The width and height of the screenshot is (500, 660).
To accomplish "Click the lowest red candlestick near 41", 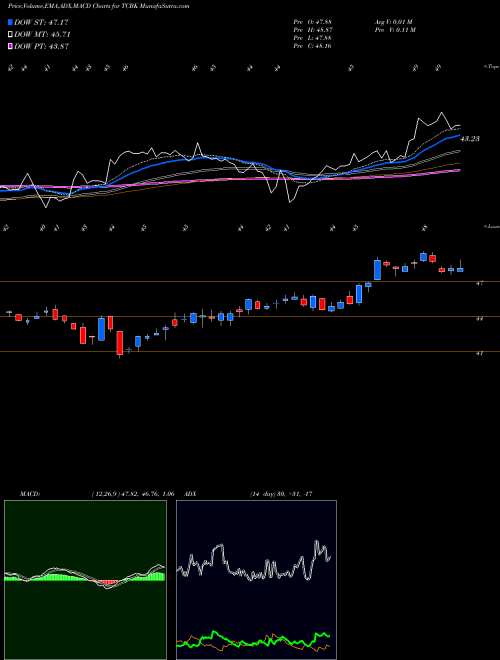I will coord(120,343).
